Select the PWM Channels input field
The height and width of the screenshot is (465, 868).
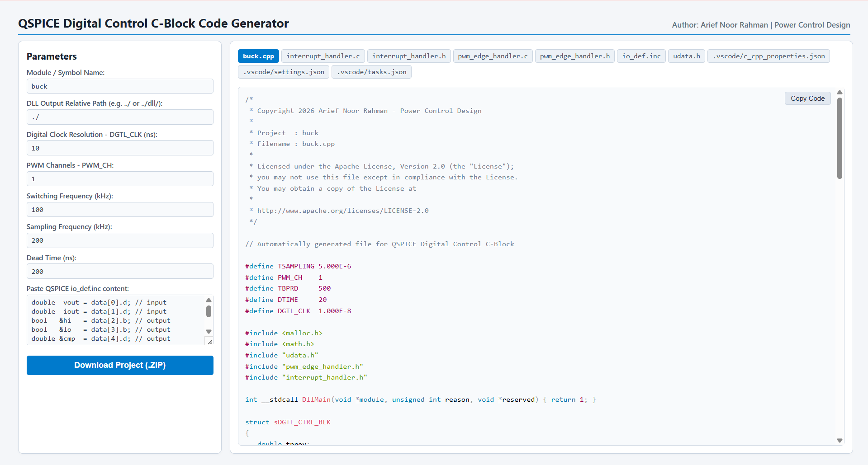(x=120, y=179)
